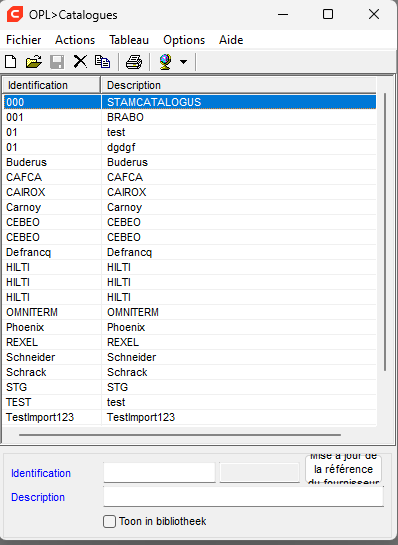Enable the Toon in bibliotheek checkbox
This screenshot has width=398, height=545.
coord(109,521)
